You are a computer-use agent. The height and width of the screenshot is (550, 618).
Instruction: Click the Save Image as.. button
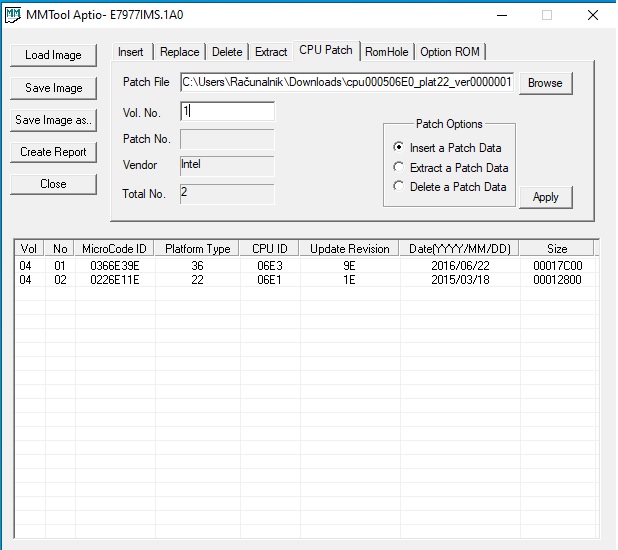click(53, 120)
